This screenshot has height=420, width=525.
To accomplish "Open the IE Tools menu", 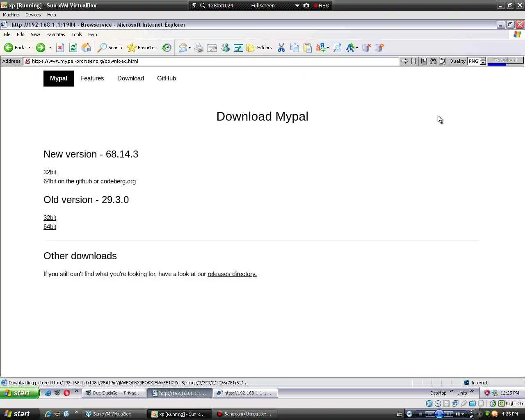I will 77,34.
